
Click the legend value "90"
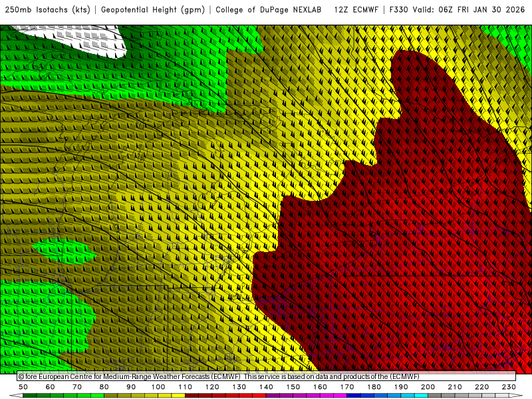[x=131, y=387]
